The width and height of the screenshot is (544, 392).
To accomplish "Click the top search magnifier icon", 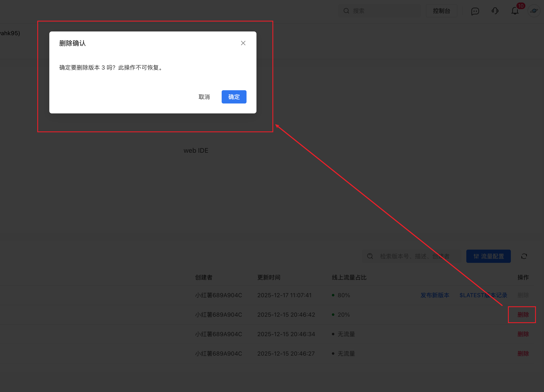I will click(x=346, y=11).
